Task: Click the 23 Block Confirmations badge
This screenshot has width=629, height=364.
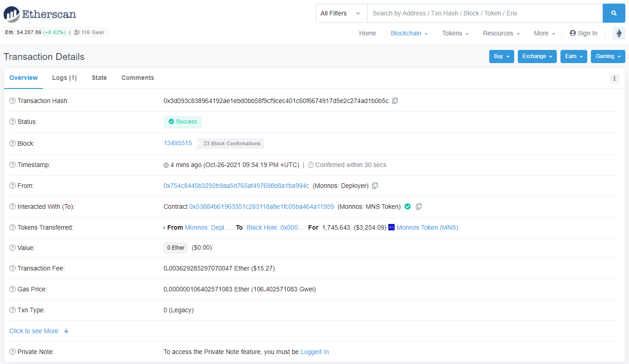Action: [x=231, y=143]
